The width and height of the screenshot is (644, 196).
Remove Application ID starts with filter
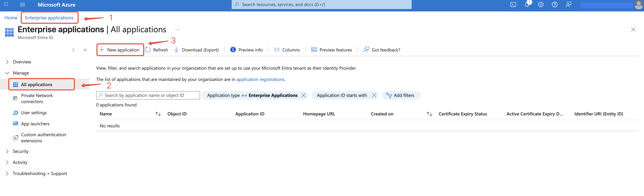click(x=374, y=95)
